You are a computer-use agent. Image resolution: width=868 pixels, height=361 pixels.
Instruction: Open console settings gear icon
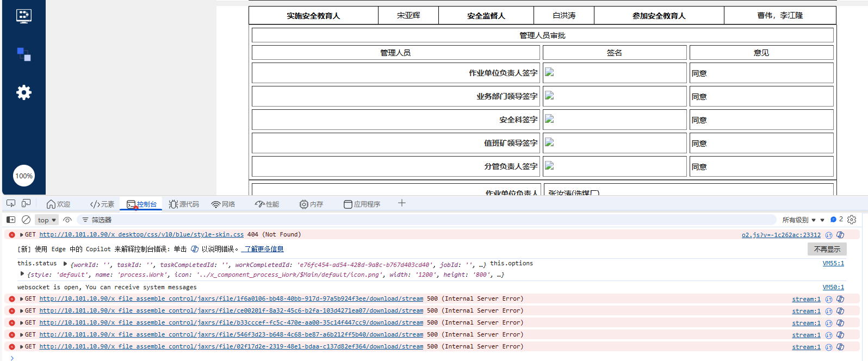852,220
